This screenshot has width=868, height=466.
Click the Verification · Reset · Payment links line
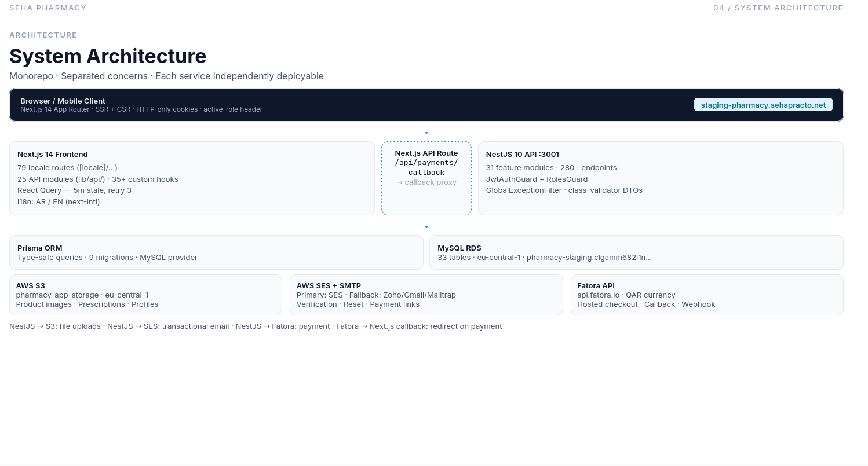click(358, 304)
